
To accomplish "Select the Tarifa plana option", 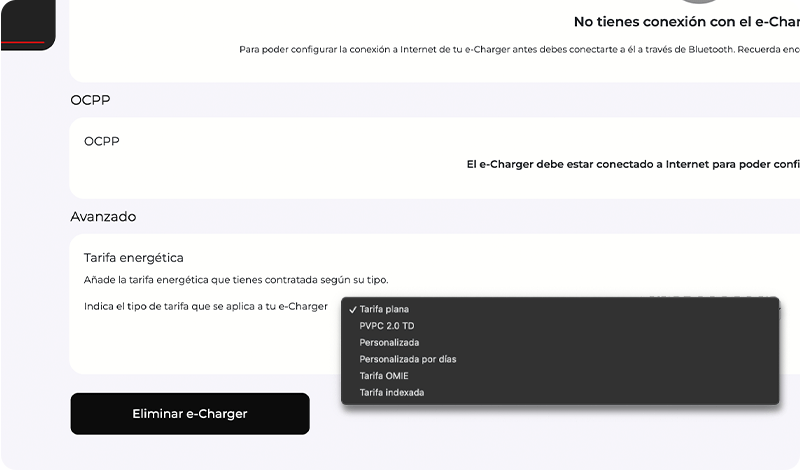I will click(x=384, y=309).
